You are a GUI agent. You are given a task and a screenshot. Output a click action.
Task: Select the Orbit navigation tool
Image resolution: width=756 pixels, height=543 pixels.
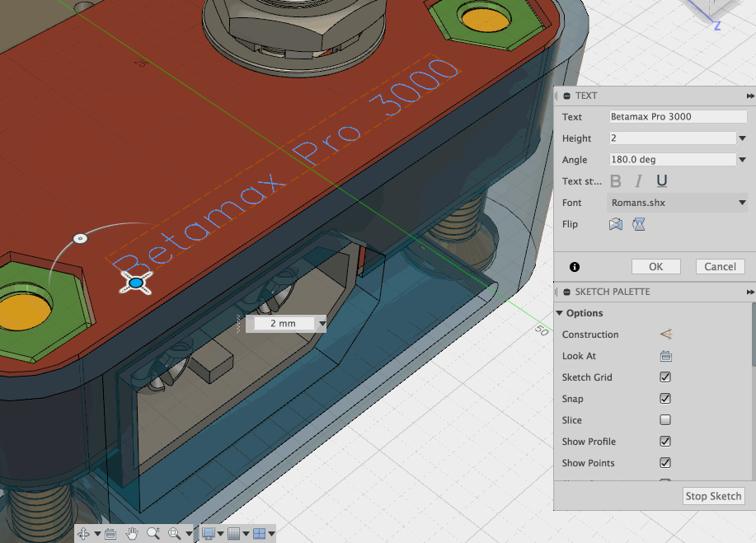pos(84,534)
